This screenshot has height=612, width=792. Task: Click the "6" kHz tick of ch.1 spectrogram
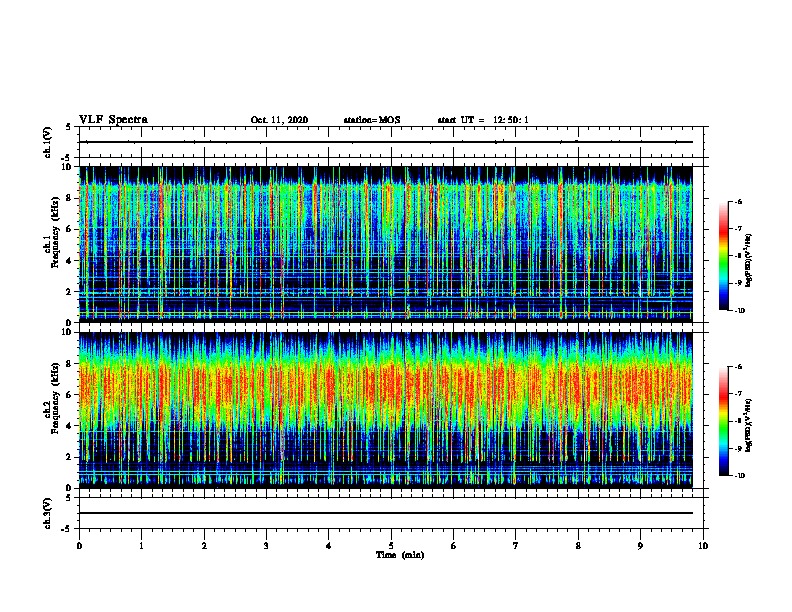click(x=70, y=230)
